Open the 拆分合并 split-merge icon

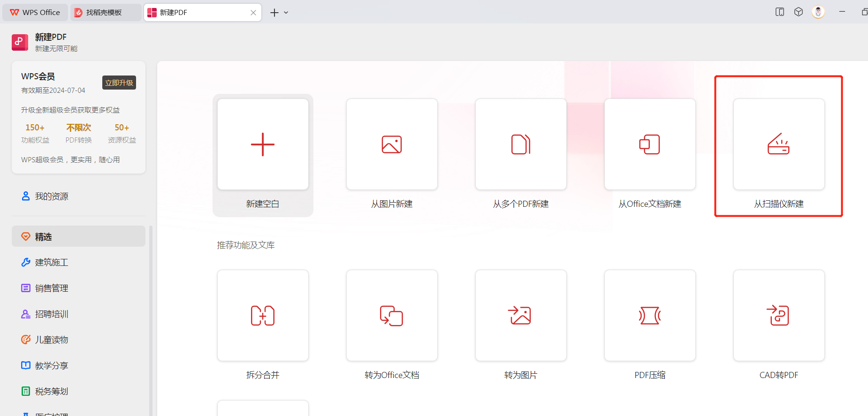(263, 316)
